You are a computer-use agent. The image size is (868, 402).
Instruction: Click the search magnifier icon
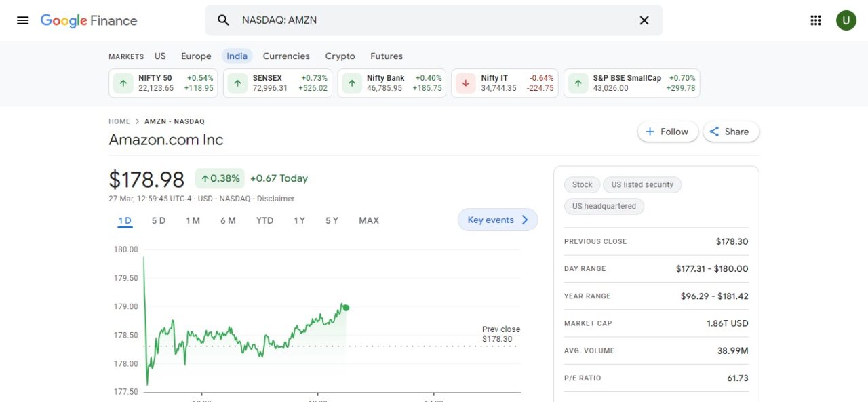223,20
